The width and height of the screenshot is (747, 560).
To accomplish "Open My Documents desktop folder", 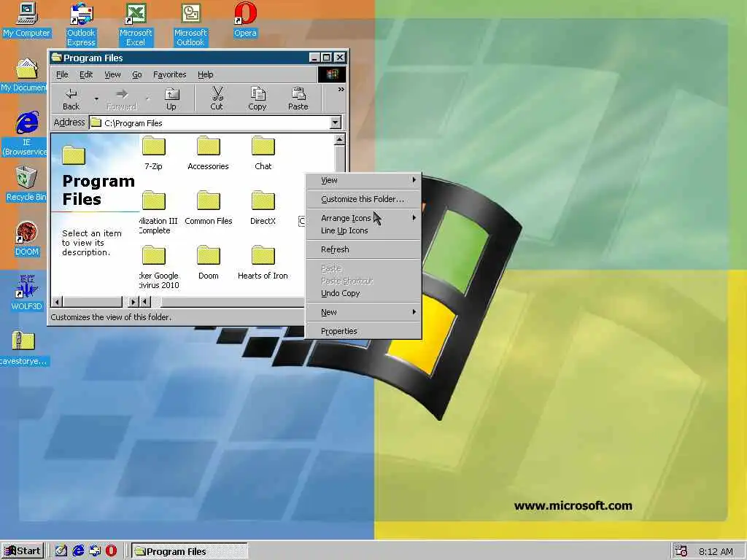I will coord(24,75).
